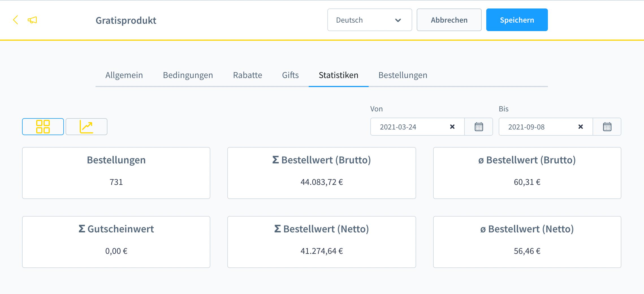
Task: Select the Statistiken tab
Action: click(338, 75)
